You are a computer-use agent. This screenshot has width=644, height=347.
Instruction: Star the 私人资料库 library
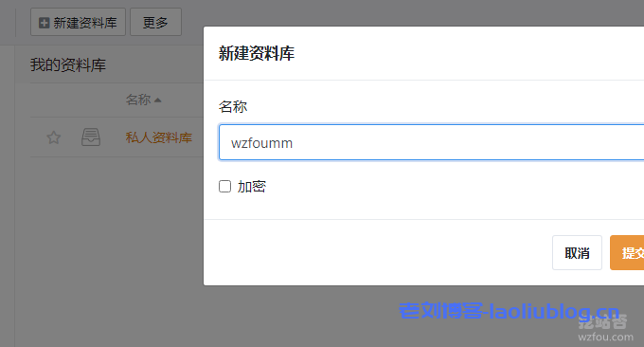click(53, 137)
